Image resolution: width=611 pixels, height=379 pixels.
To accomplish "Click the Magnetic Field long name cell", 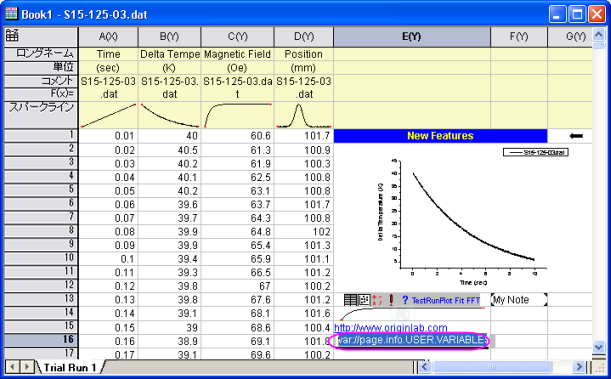I will coord(237,54).
